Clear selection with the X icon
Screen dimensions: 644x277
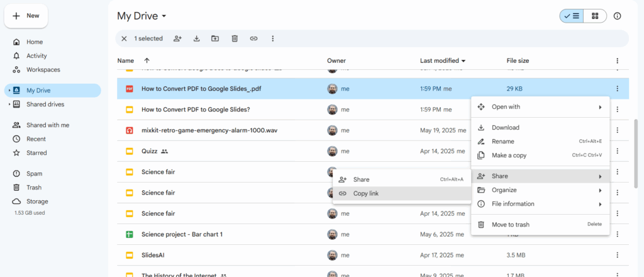[124, 38]
